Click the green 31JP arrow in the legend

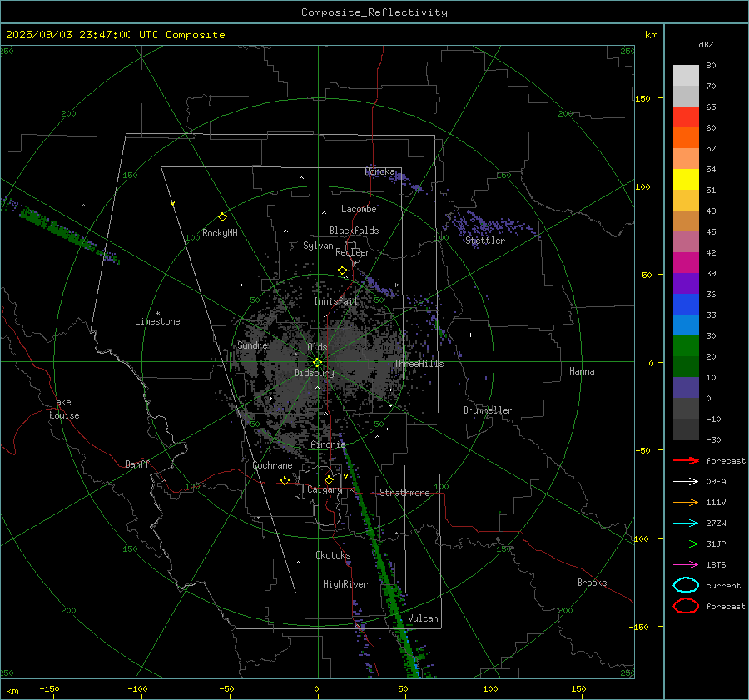tap(686, 544)
